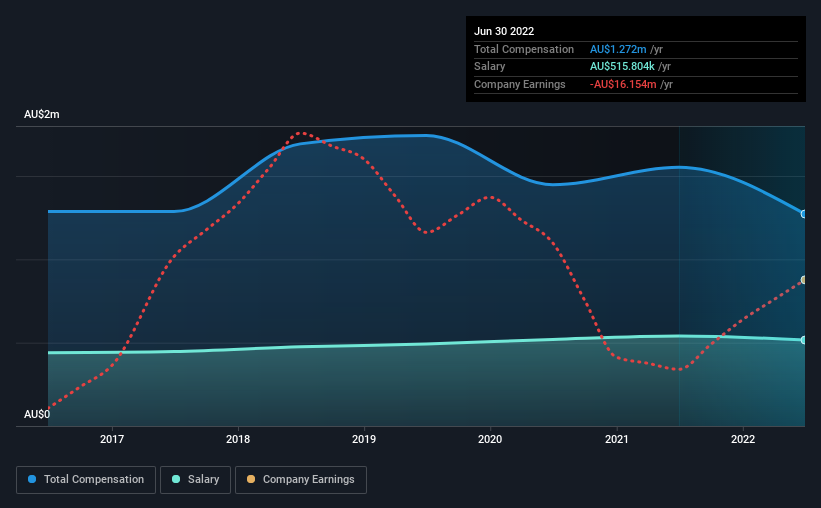
Task: Click the 2017 x-axis label
Action: (x=112, y=439)
